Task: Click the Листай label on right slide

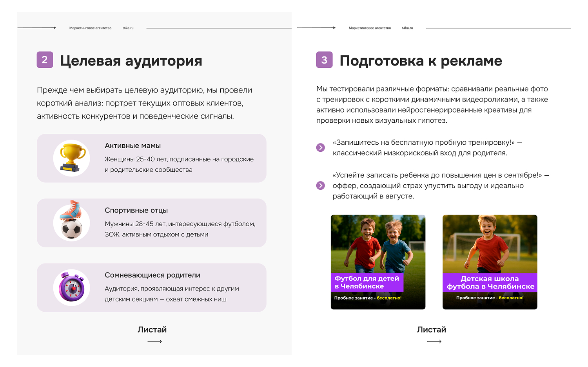Action: click(x=432, y=330)
